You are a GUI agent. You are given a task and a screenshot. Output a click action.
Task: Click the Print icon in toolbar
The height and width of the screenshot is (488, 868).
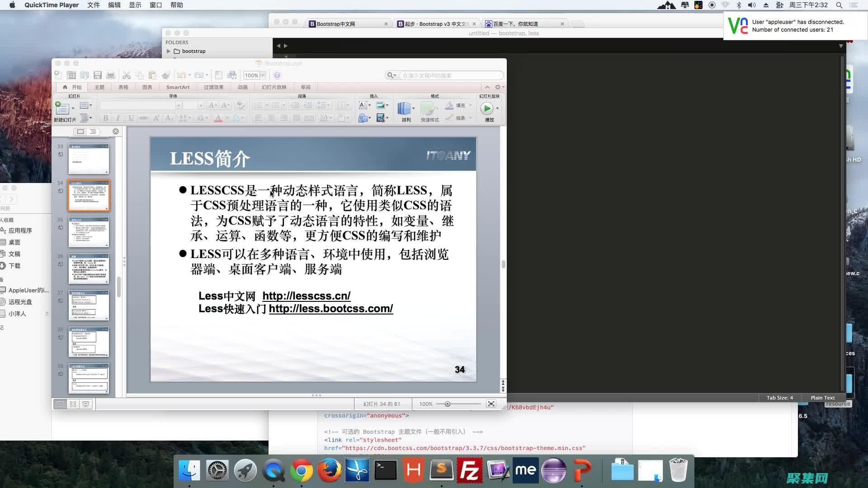[x=110, y=75]
